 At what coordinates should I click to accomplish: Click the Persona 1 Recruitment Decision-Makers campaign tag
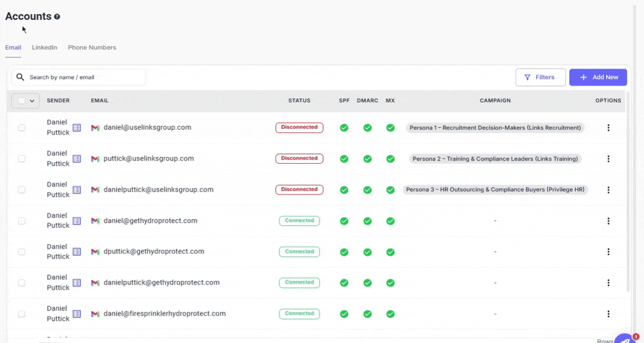[x=495, y=128]
